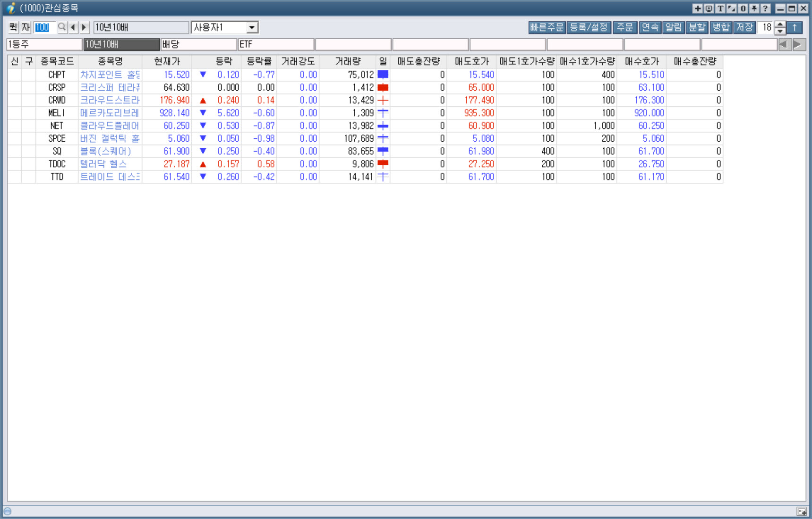This screenshot has width=812, height=519.
Task: Click MELI blue candle icon
Action: (383, 113)
